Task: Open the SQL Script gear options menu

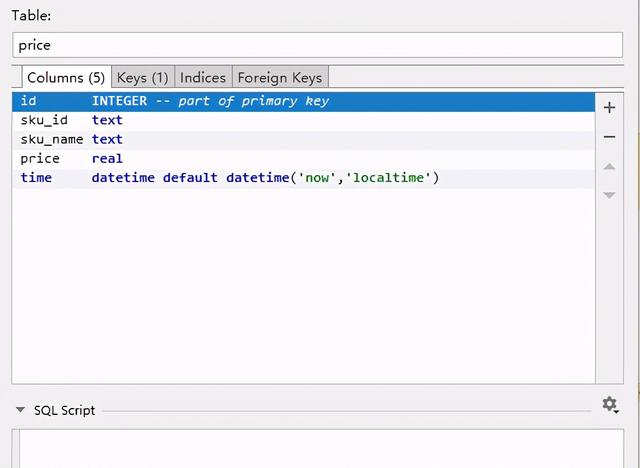Action: click(x=609, y=405)
